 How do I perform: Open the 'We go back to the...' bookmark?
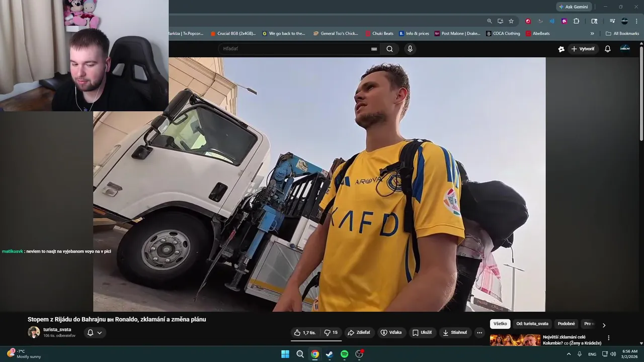click(x=284, y=34)
